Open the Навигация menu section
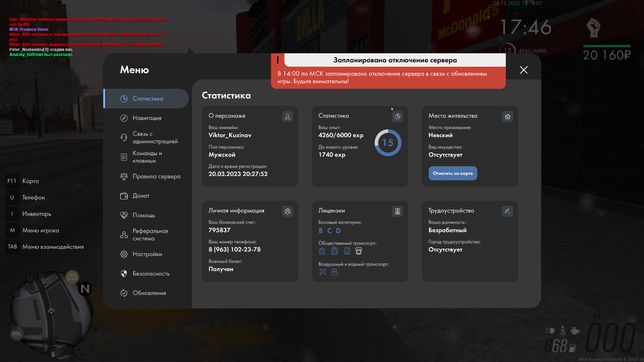This screenshot has width=644, height=362. [147, 118]
